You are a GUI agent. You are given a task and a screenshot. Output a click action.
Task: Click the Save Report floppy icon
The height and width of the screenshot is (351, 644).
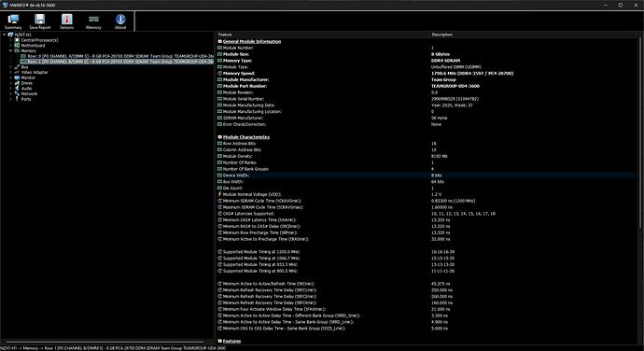[x=40, y=21]
